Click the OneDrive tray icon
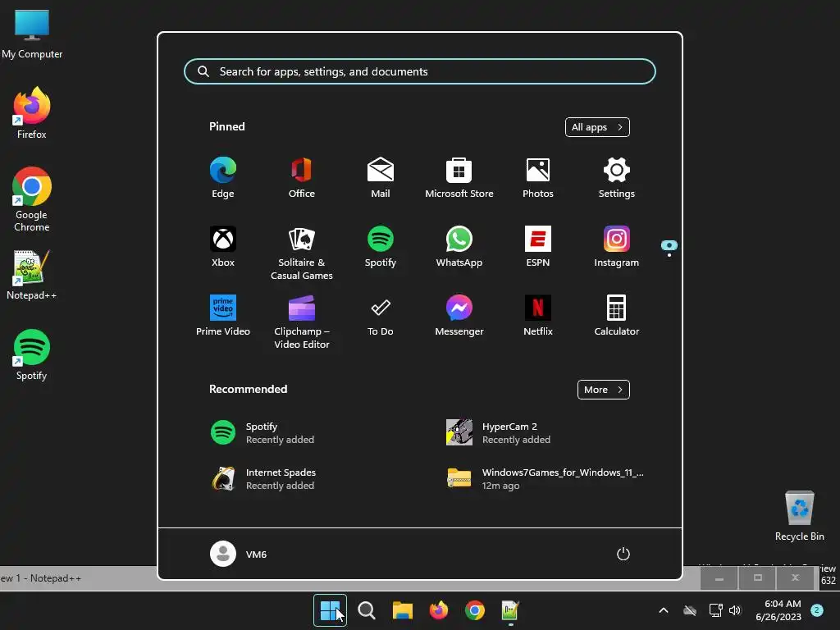This screenshot has height=630, width=840. click(x=690, y=610)
